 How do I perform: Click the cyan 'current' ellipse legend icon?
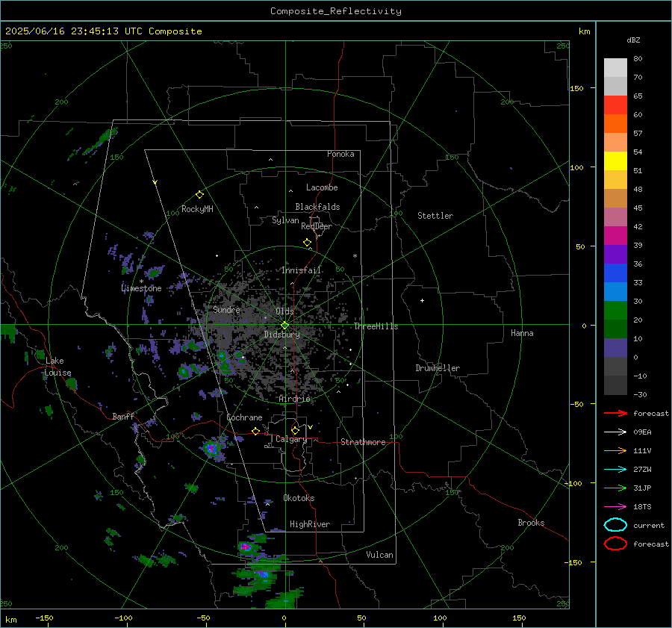click(x=615, y=525)
